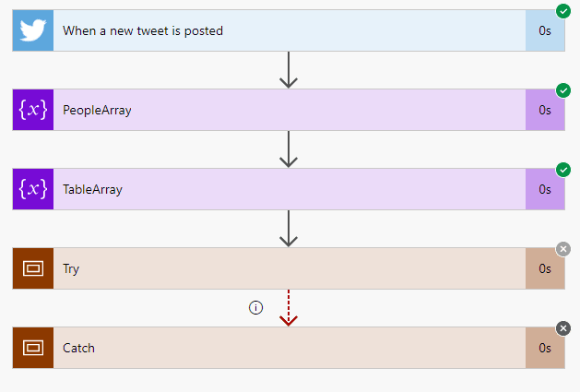The width and height of the screenshot is (580, 392).
Task: Open the Catch scope block
Action: (x=277, y=348)
